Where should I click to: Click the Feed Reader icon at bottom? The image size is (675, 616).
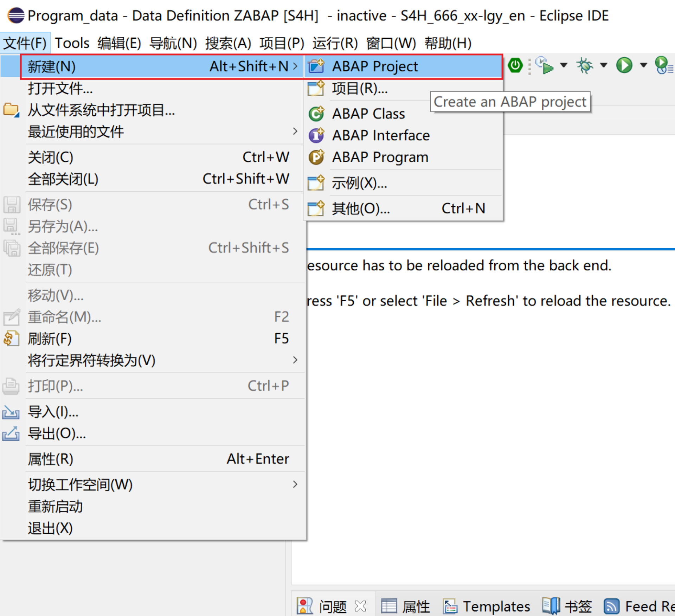click(x=611, y=606)
